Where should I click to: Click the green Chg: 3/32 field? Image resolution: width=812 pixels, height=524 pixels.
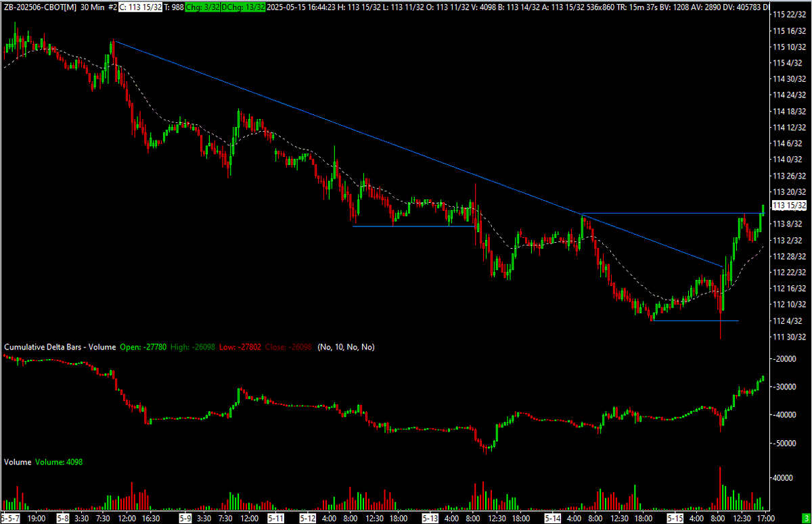click(x=202, y=7)
